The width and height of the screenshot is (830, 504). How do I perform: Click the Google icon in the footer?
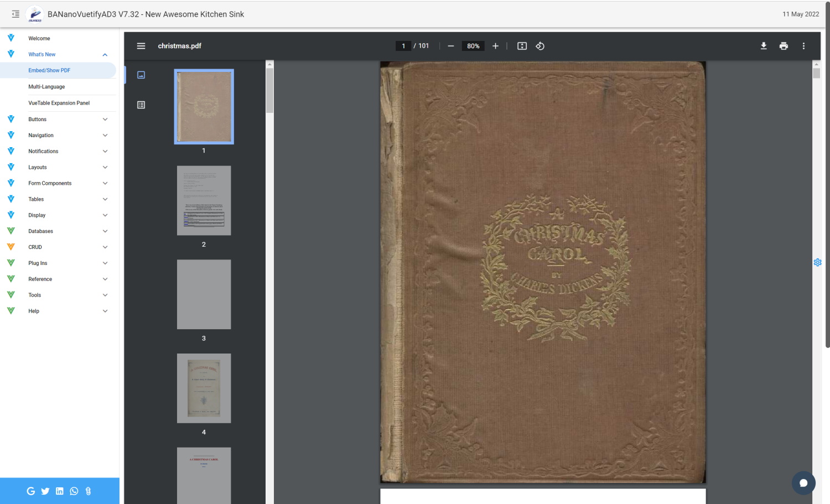tap(31, 491)
